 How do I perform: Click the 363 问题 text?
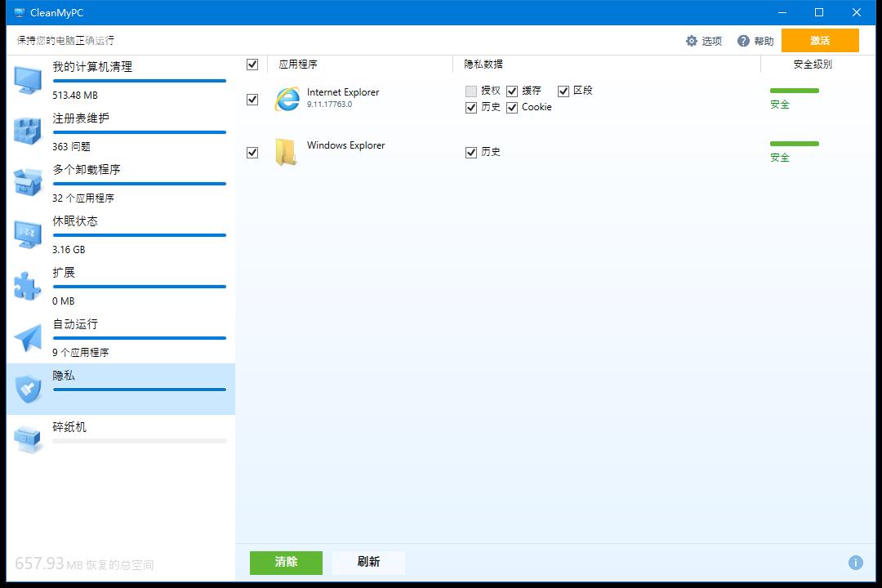tap(71, 147)
